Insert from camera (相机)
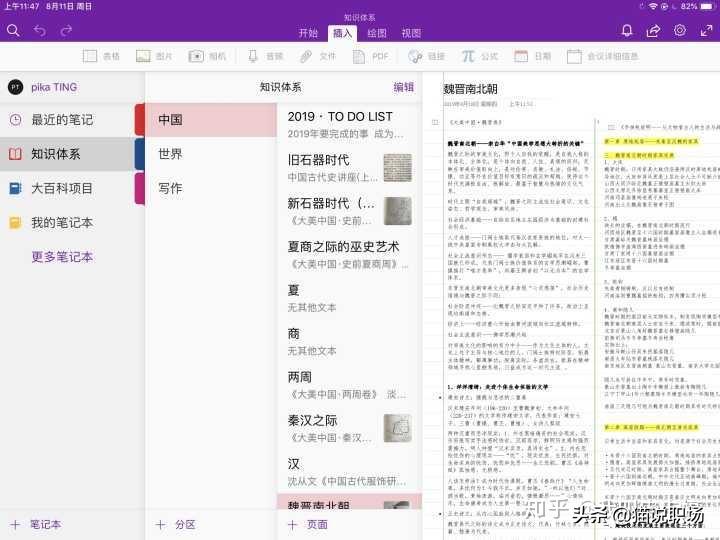Image resolution: width=720 pixels, height=540 pixels. [207, 56]
